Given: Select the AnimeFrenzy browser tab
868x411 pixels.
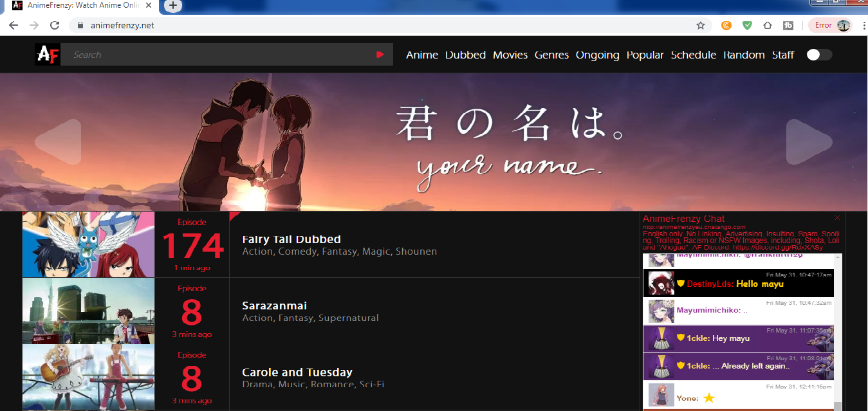Looking at the screenshot, I should click(x=80, y=5).
